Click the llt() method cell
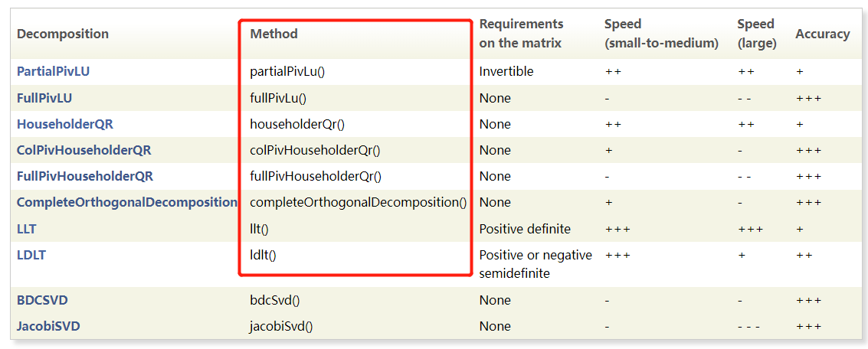Image resolution: width=868 pixels, height=349 pixels. coord(259,229)
